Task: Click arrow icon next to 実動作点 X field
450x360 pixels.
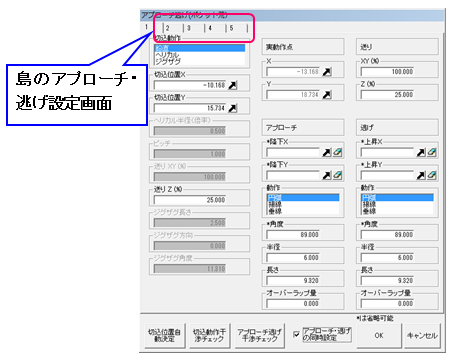Action: [327, 71]
